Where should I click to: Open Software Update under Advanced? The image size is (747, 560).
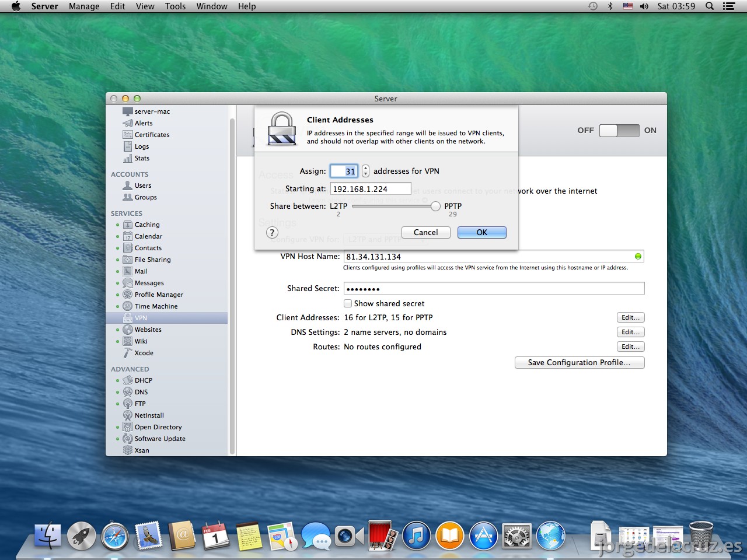coord(154,439)
